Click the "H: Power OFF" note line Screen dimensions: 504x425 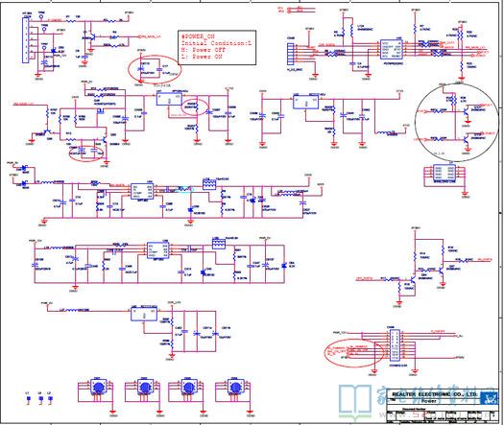204,50
